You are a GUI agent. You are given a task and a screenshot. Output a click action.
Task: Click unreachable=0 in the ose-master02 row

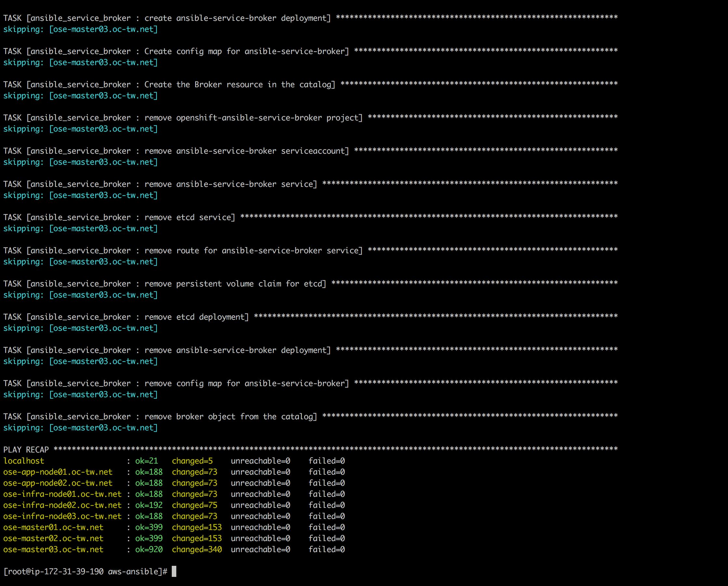tap(261, 538)
